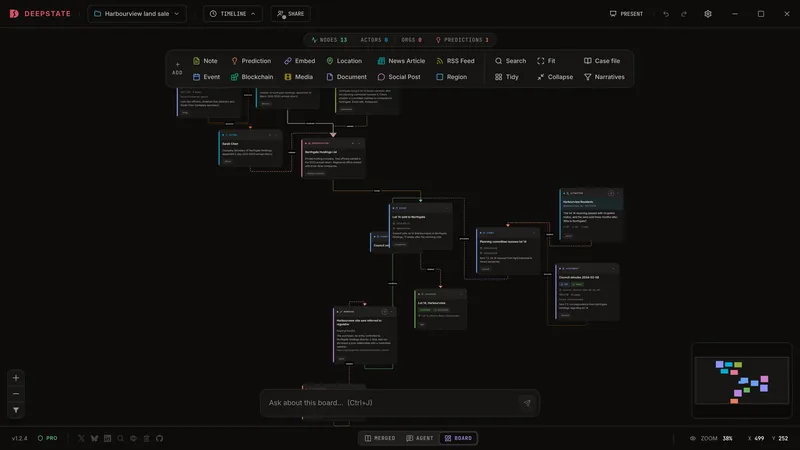800x450 pixels.
Task: Select the Sarah Chen node
Action: (x=250, y=148)
